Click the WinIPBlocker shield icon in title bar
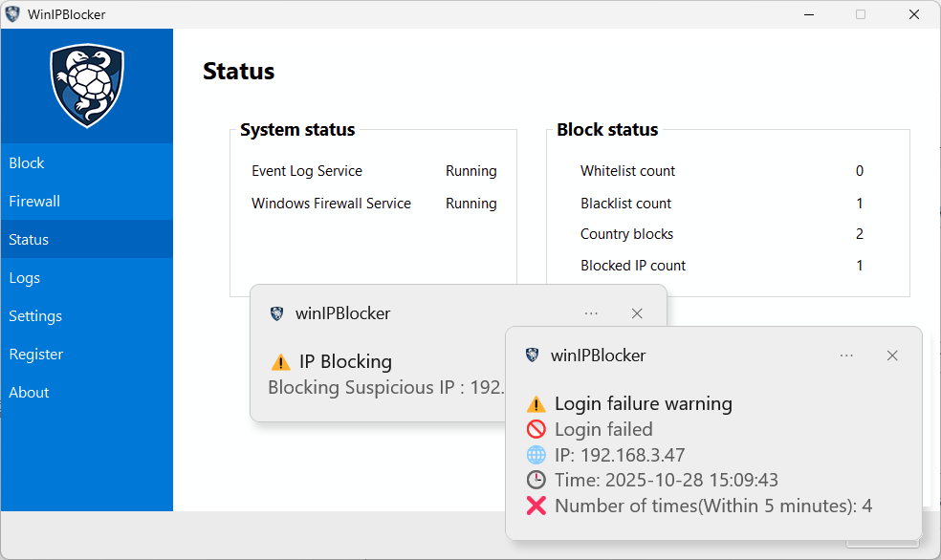The height and width of the screenshot is (560, 941). [x=12, y=13]
